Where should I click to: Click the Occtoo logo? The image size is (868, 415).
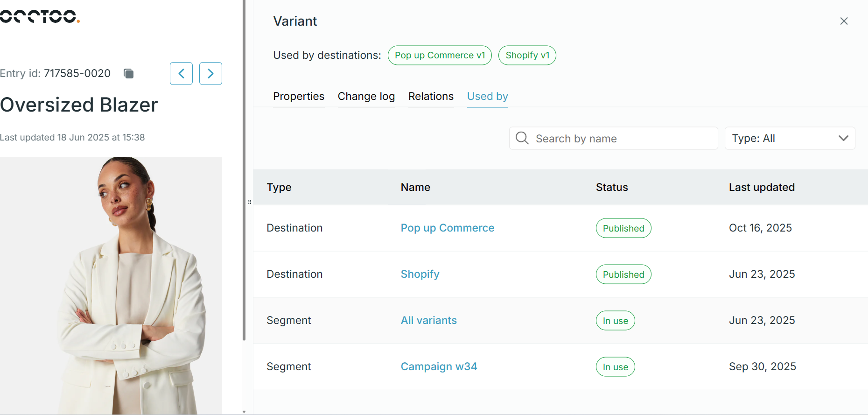click(x=40, y=16)
